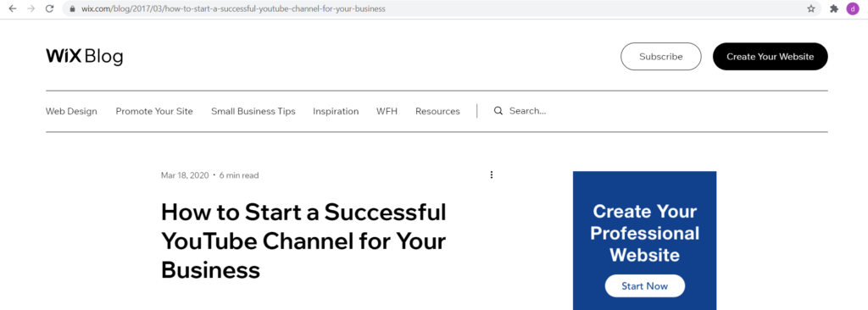Click the magnifier search icon
The image size is (868, 310).
point(498,111)
